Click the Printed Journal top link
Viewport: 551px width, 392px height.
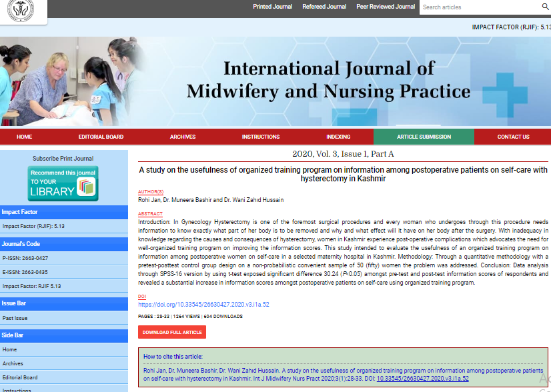273,7
